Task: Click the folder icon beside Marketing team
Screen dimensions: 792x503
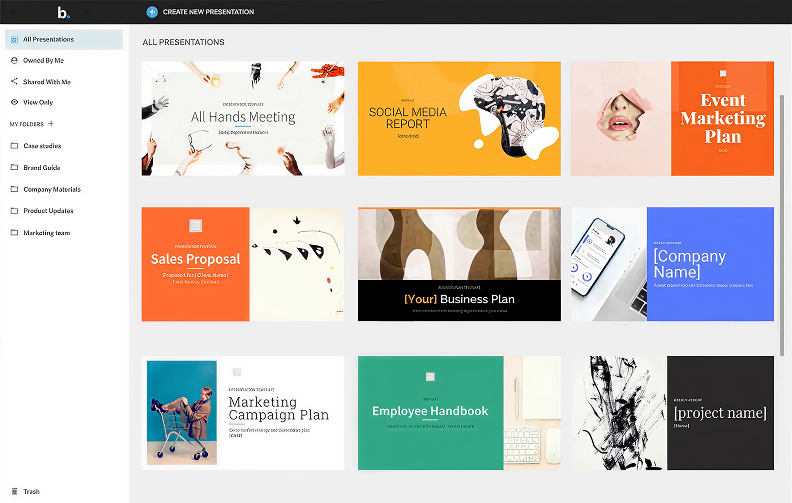Action: 14,232
